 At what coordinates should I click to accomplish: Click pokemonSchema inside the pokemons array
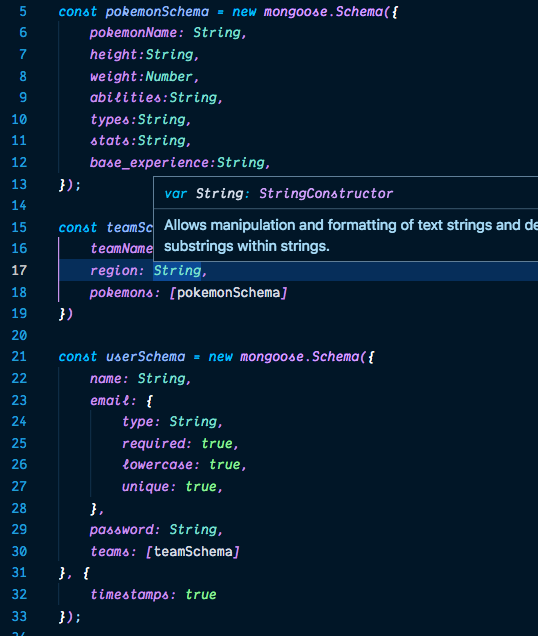(x=228, y=292)
